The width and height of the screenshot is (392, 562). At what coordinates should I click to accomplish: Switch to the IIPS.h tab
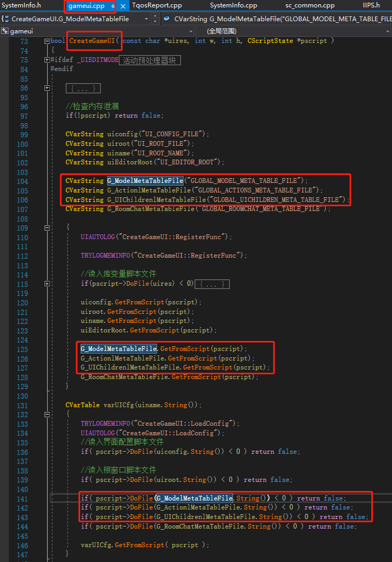click(371, 5)
